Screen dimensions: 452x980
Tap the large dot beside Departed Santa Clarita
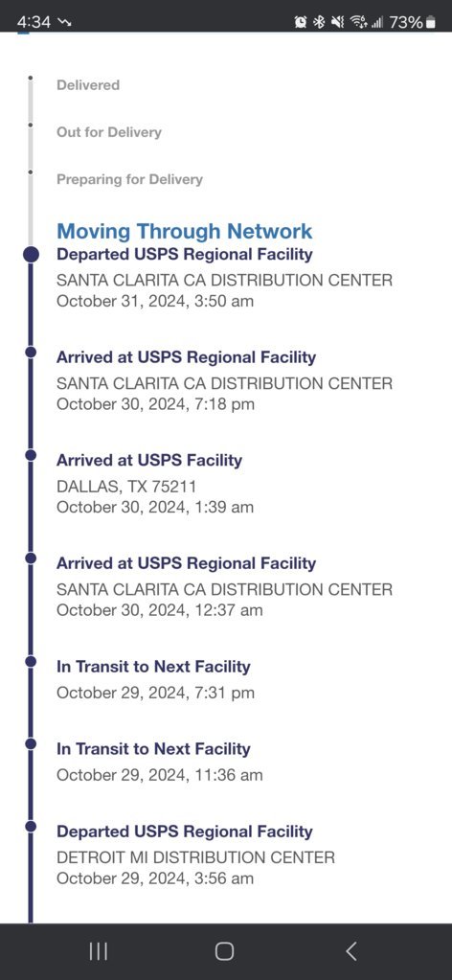coord(31,255)
